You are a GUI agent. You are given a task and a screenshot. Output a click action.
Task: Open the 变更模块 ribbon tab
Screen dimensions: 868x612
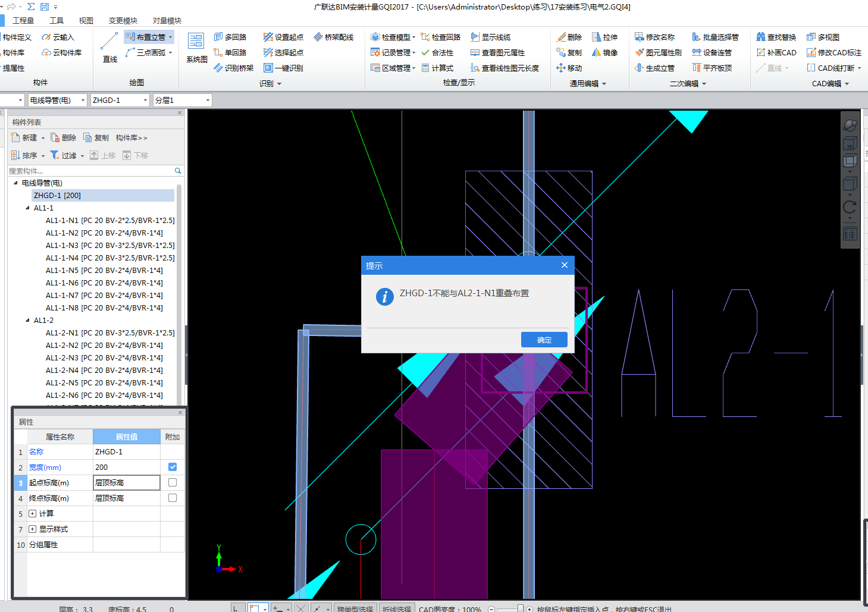tap(123, 20)
